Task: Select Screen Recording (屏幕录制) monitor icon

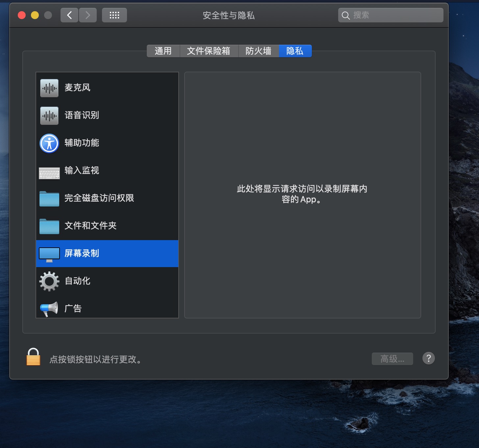Action: (x=49, y=254)
